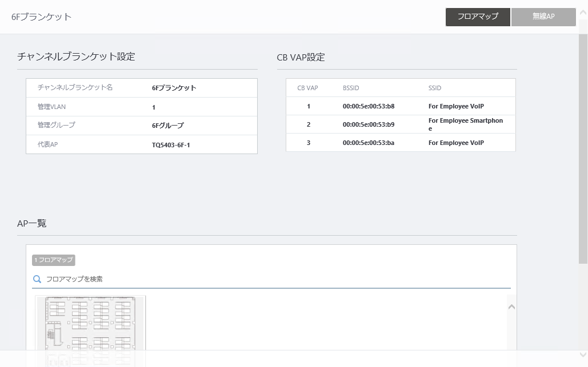The height and width of the screenshot is (367, 588).
Task: Click the CB VAP設定 heading
Action: [x=301, y=57]
